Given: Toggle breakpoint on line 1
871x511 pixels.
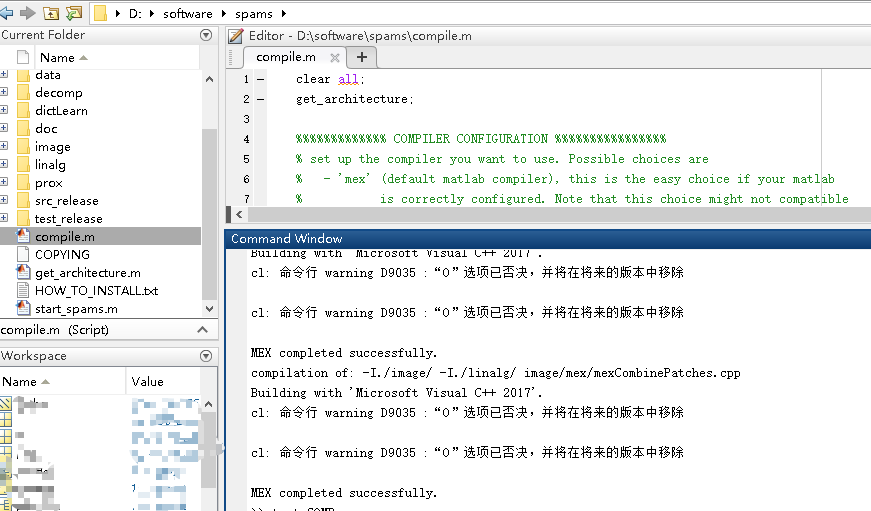Looking at the screenshot, I should tap(260, 79).
